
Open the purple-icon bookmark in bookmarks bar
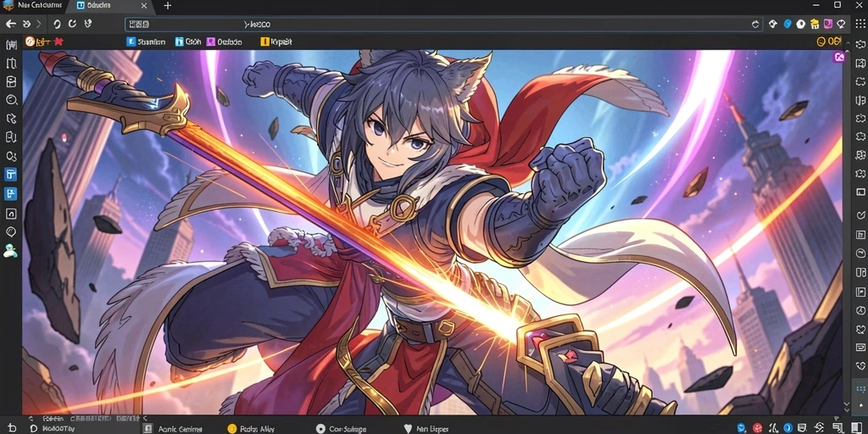(224, 42)
